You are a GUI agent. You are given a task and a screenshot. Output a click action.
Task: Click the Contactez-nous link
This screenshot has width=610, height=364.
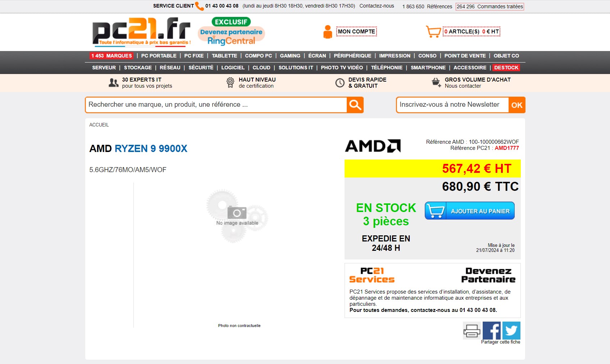[377, 6]
